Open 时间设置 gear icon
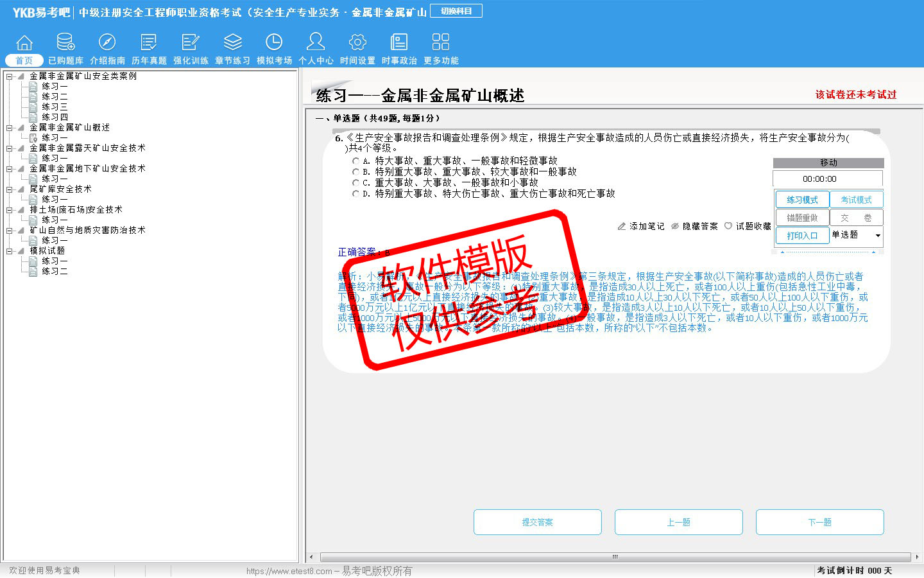924x578 pixels. pyautogui.click(x=357, y=43)
